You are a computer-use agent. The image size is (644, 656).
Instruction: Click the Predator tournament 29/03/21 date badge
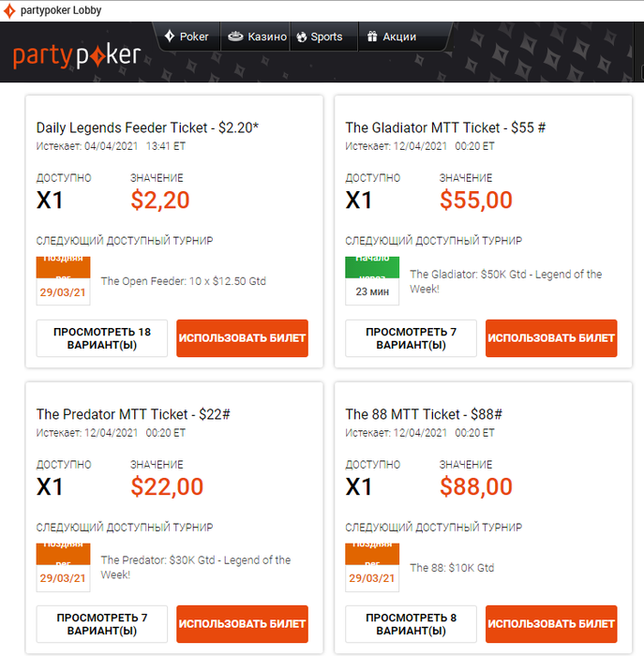click(x=63, y=567)
